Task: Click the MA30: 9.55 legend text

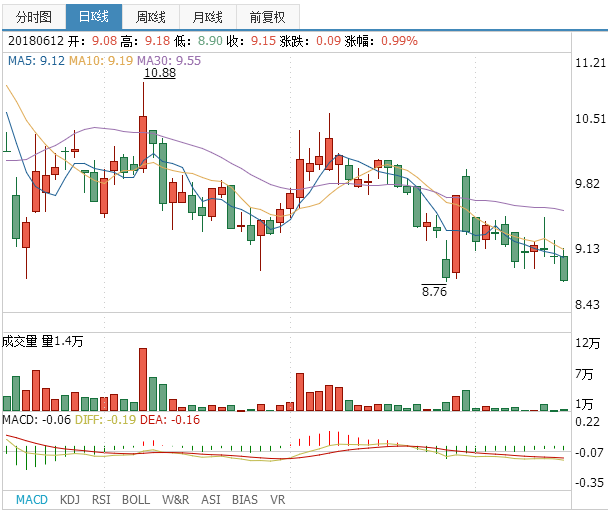Action: click(169, 61)
